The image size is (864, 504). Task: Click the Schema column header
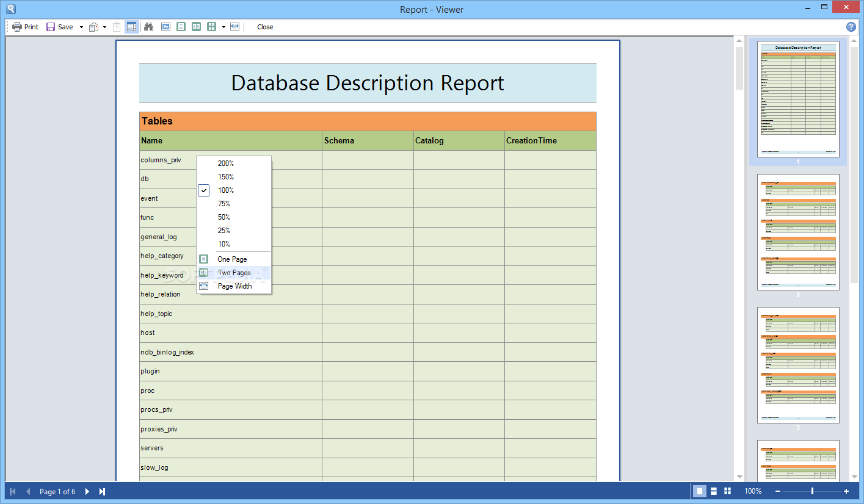[368, 140]
